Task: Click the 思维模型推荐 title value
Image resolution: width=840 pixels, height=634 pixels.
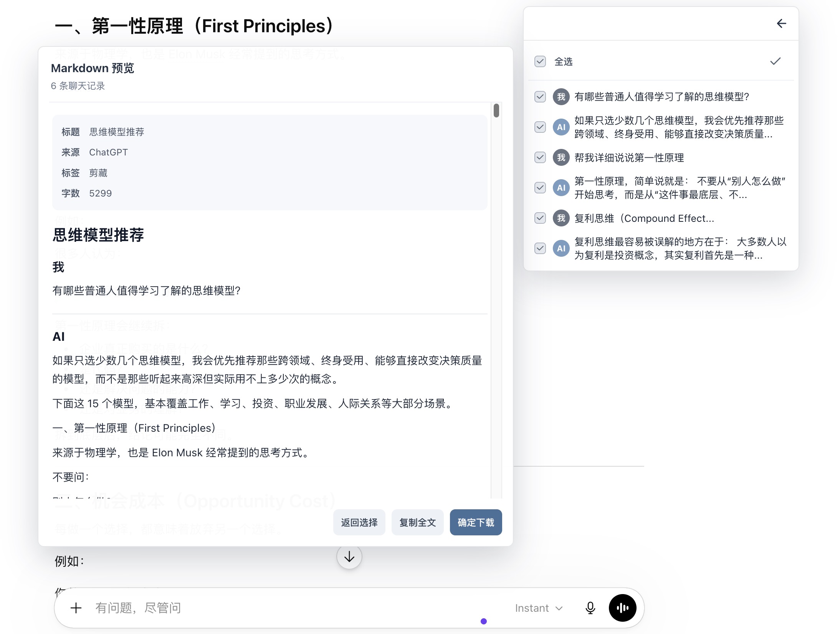Action: [117, 132]
